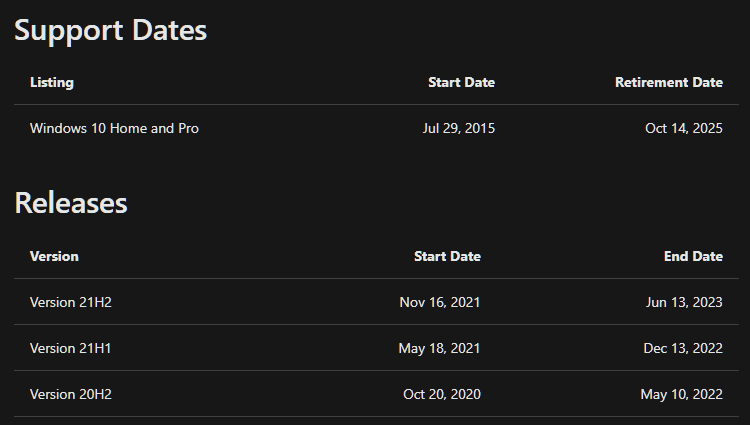Select the Version 20H2 row label
This screenshot has height=425, width=750.
(71, 394)
